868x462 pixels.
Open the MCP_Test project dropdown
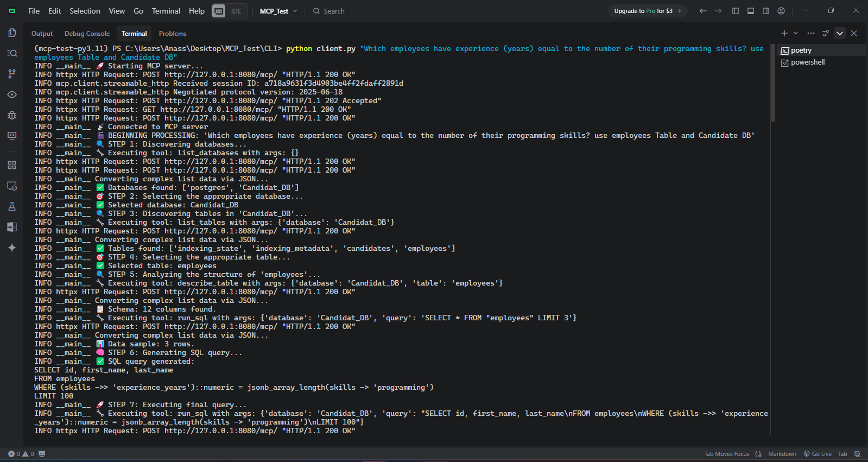(278, 11)
